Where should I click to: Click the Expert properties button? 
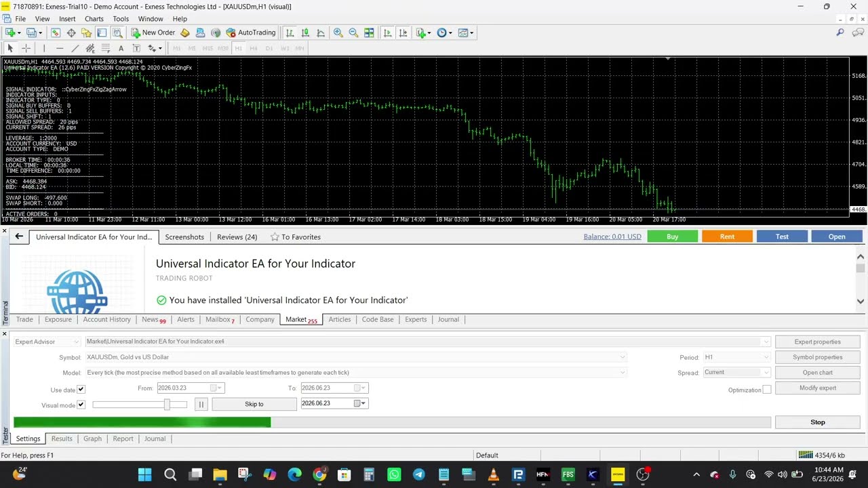[817, 342]
